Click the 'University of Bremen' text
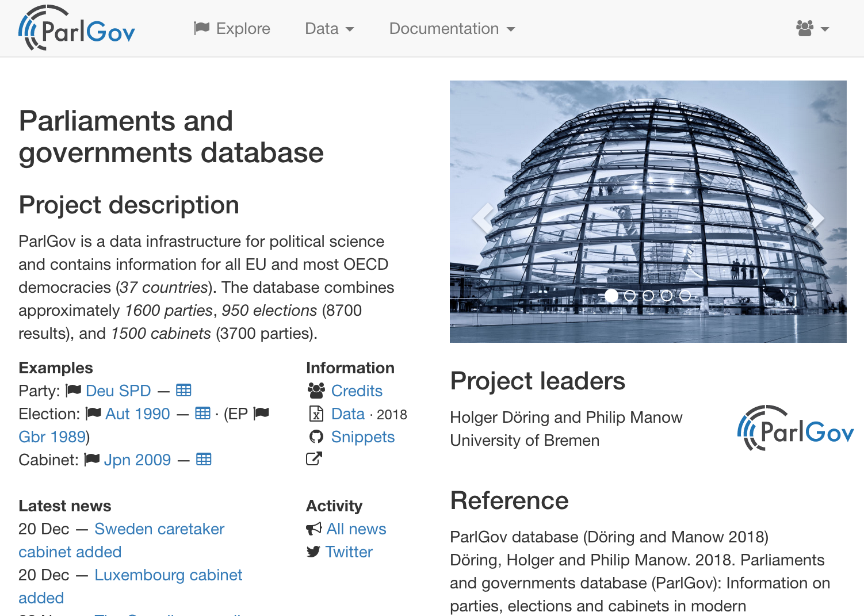 pos(525,440)
